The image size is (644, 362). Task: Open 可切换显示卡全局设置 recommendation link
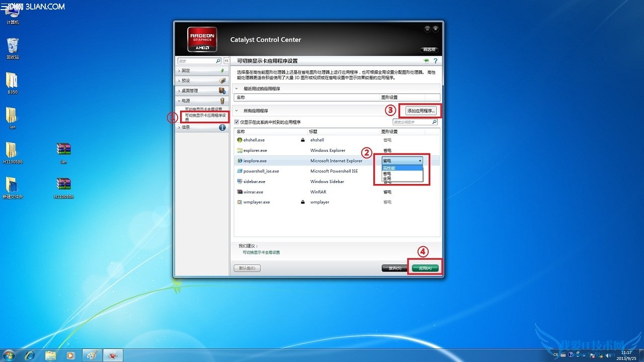pos(261,252)
